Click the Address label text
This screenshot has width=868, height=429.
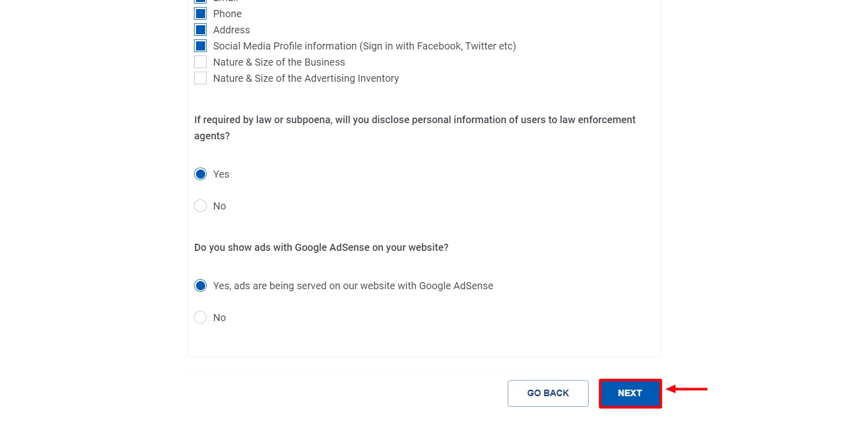pos(231,29)
